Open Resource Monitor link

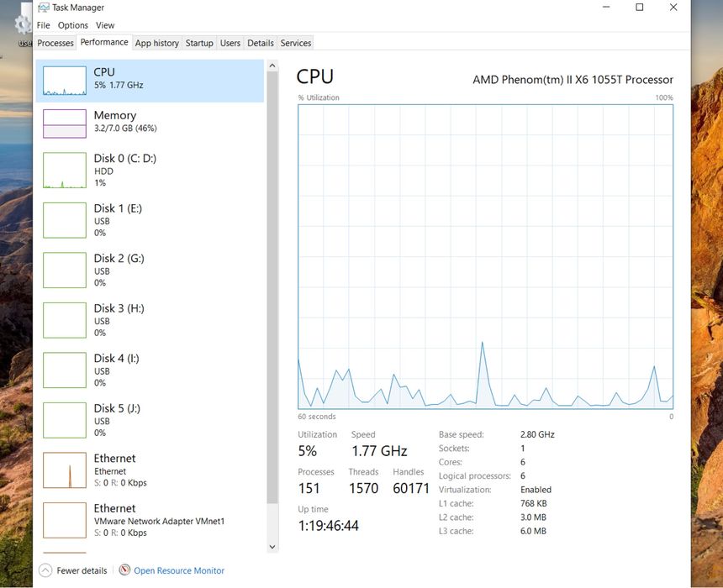[x=179, y=570]
